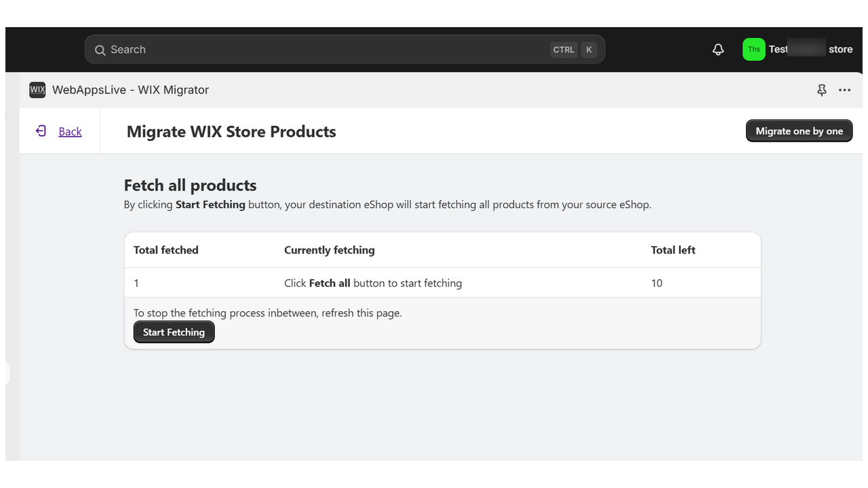This screenshot has width=868, height=488.
Task: Click the Total fetched value 1
Action: [x=136, y=283]
